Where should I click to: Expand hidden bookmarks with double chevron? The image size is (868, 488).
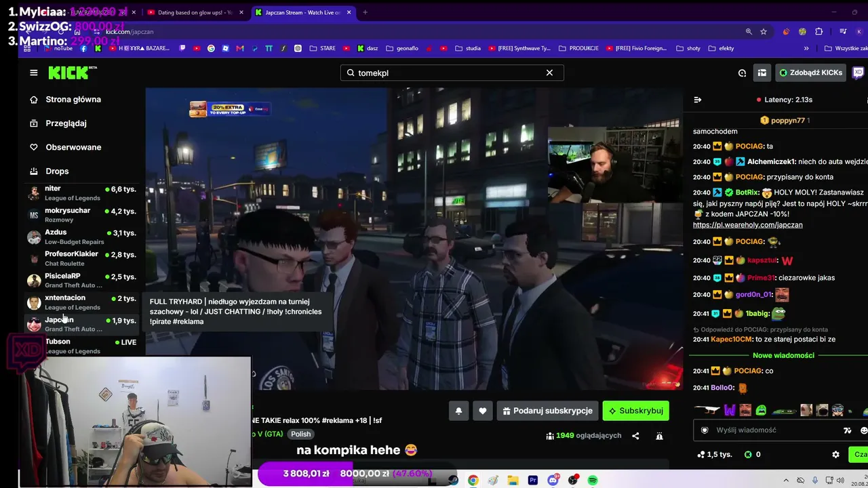(x=806, y=48)
